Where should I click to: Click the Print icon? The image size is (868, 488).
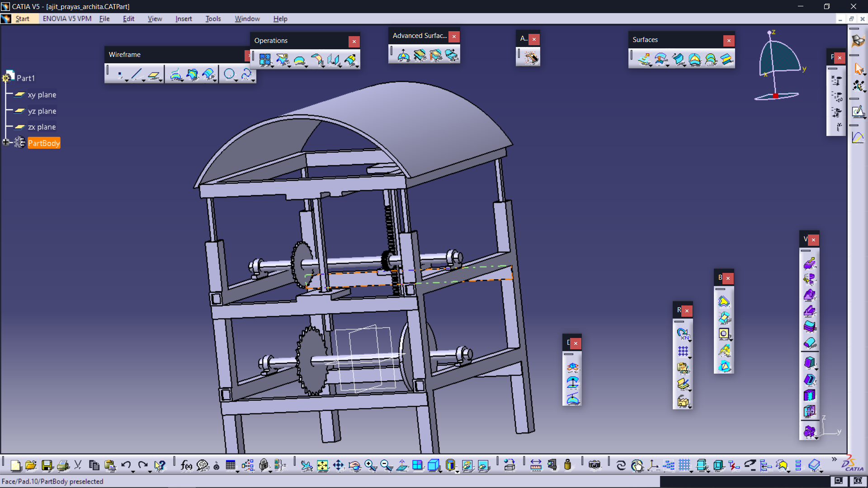point(63,465)
